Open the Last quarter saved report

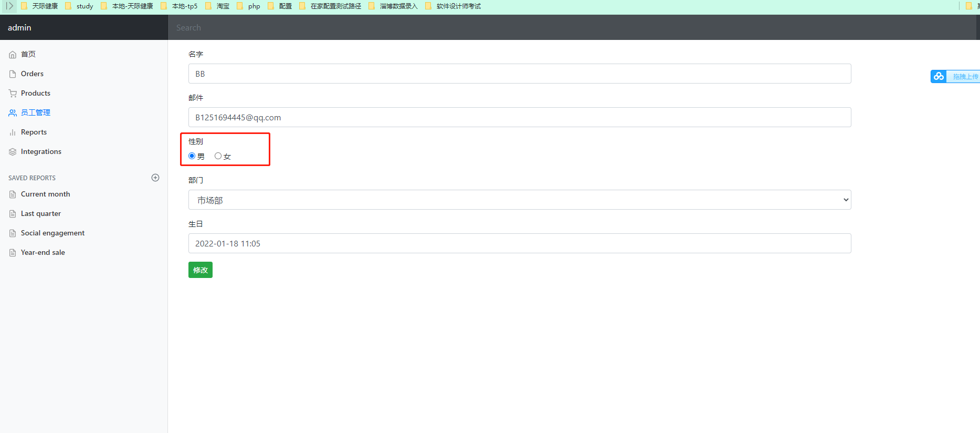[41, 214]
